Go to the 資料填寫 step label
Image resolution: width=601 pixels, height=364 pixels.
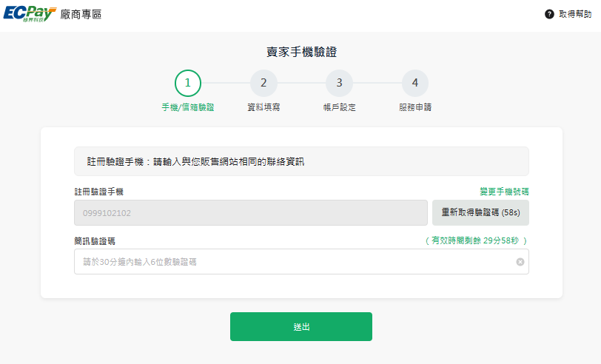tap(263, 107)
